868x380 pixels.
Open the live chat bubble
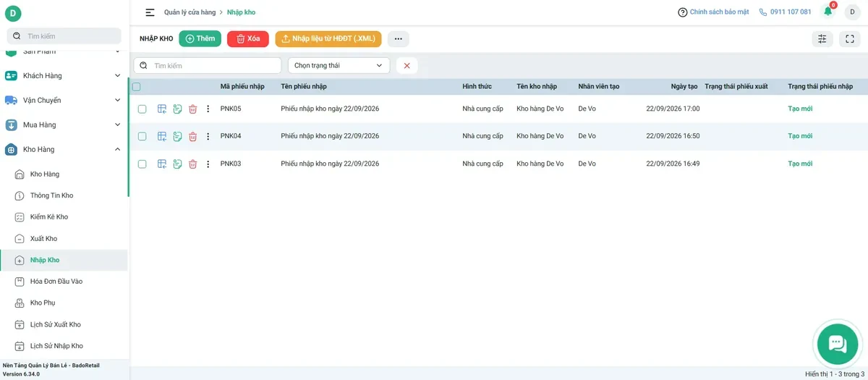tap(837, 344)
